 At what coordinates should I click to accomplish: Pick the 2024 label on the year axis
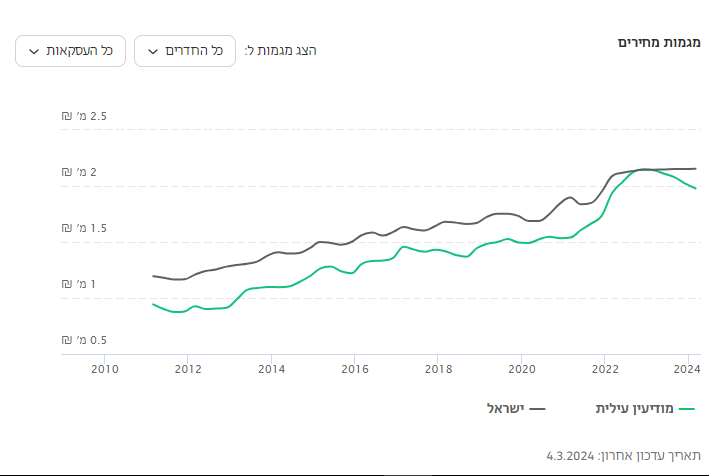[x=686, y=369]
